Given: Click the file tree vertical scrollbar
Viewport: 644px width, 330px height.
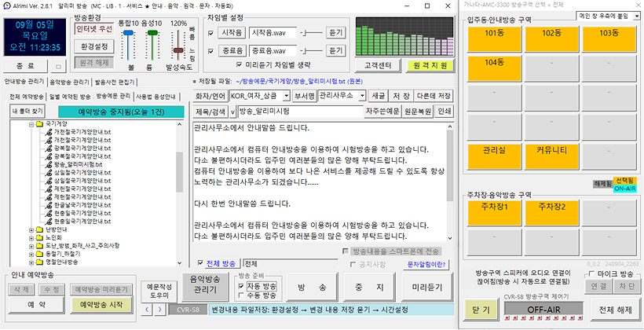Looking at the screenshot, I should point(179,193).
